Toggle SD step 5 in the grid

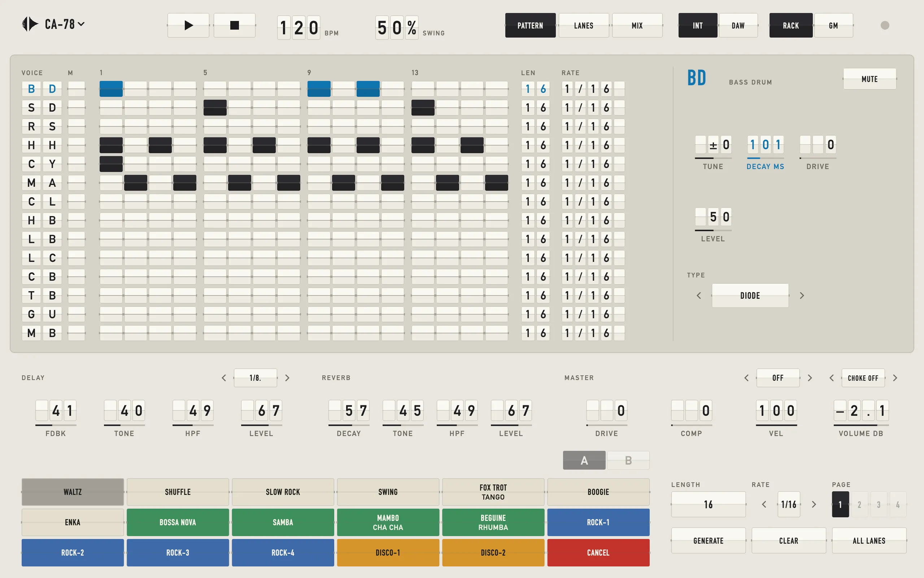pyautogui.click(x=215, y=108)
